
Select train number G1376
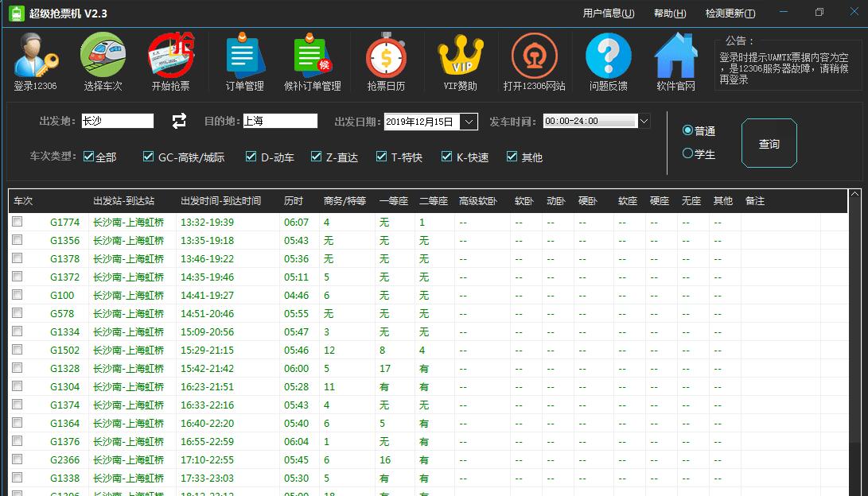(64, 441)
